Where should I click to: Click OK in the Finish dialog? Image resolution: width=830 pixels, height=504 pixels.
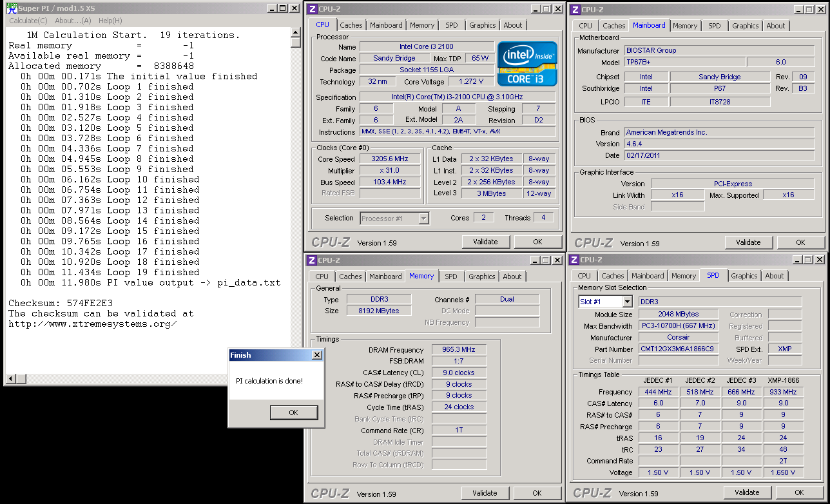[293, 412]
